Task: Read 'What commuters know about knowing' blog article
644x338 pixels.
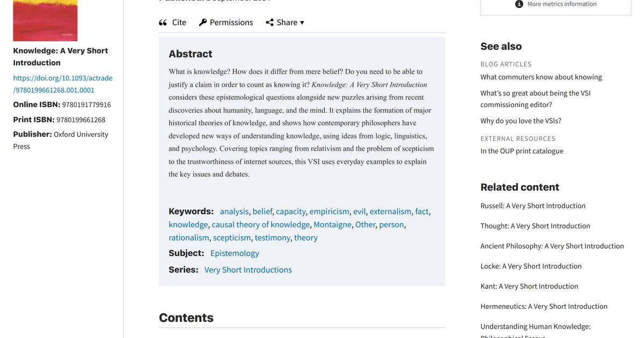Action: pos(541,77)
